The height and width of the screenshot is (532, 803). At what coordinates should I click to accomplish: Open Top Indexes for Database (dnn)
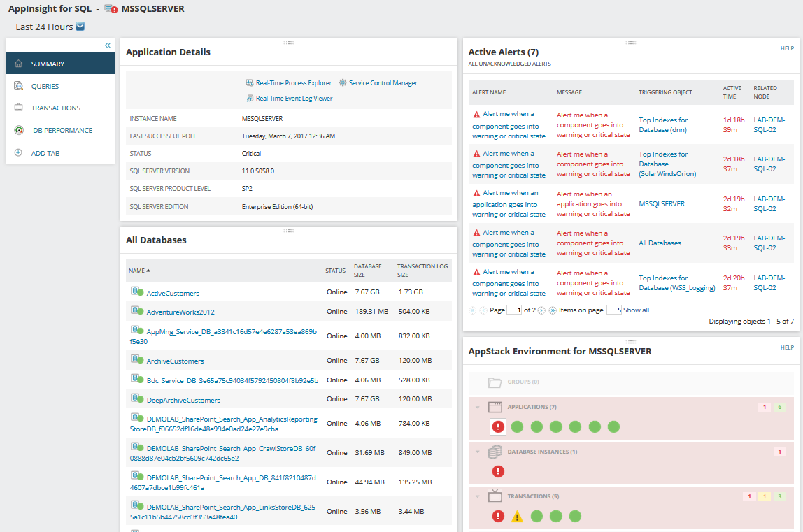coord(663,125)
